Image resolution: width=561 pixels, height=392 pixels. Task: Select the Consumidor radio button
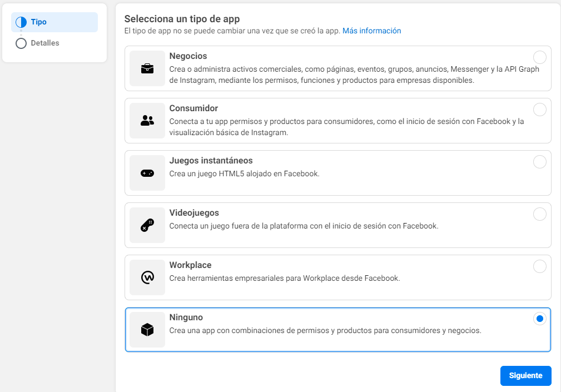pos(539,110)
